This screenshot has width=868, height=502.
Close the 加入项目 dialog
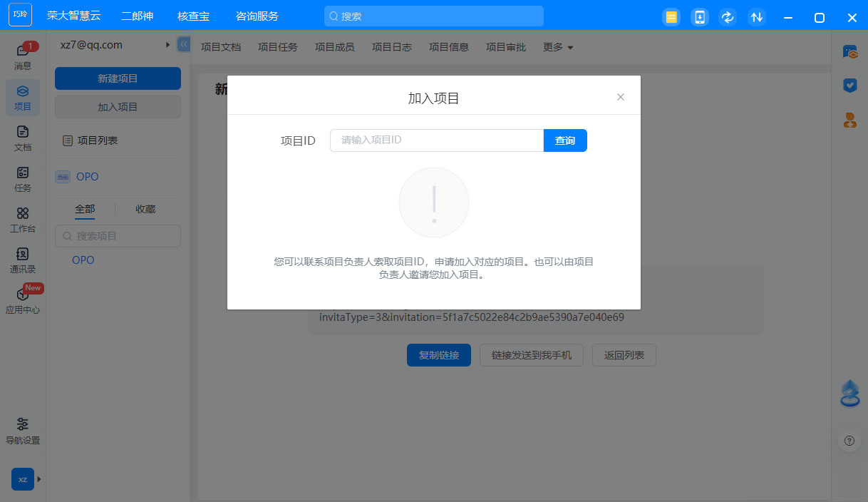pyautogui.click(x=620, y=97)
